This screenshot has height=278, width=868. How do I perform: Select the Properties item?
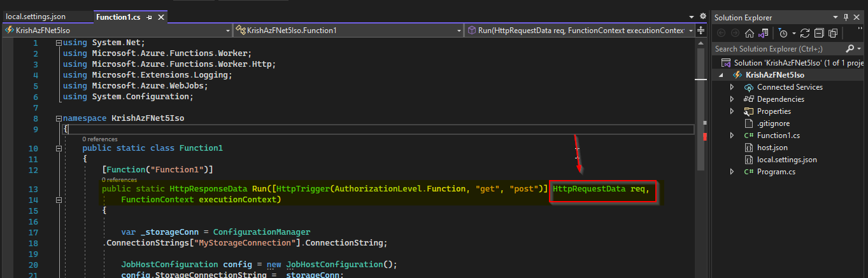pyautogui.click(x=774, y=111)
